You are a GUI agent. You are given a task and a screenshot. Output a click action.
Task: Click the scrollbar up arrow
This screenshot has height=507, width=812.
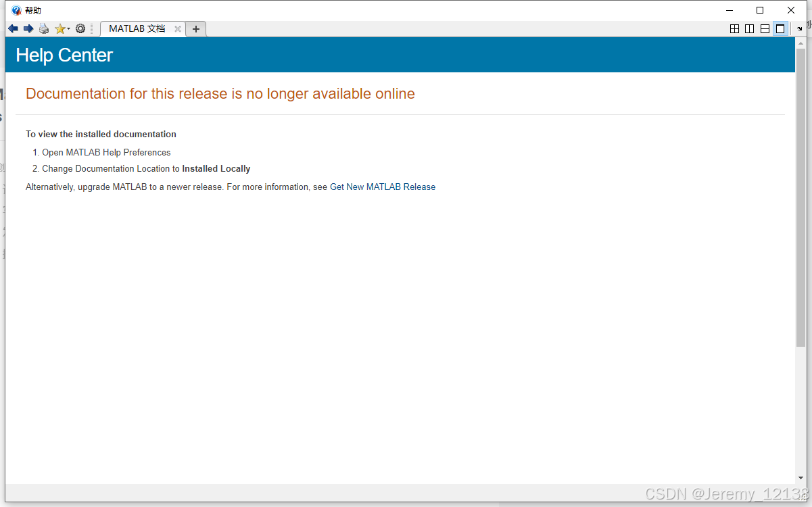[x=801, y=42]
